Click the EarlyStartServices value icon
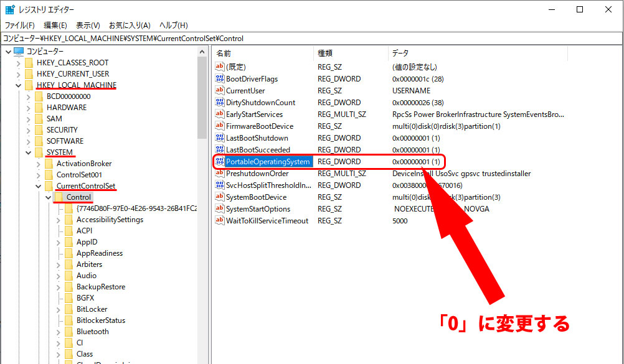This screenshot has height=364, width=624. click(220, 114)
